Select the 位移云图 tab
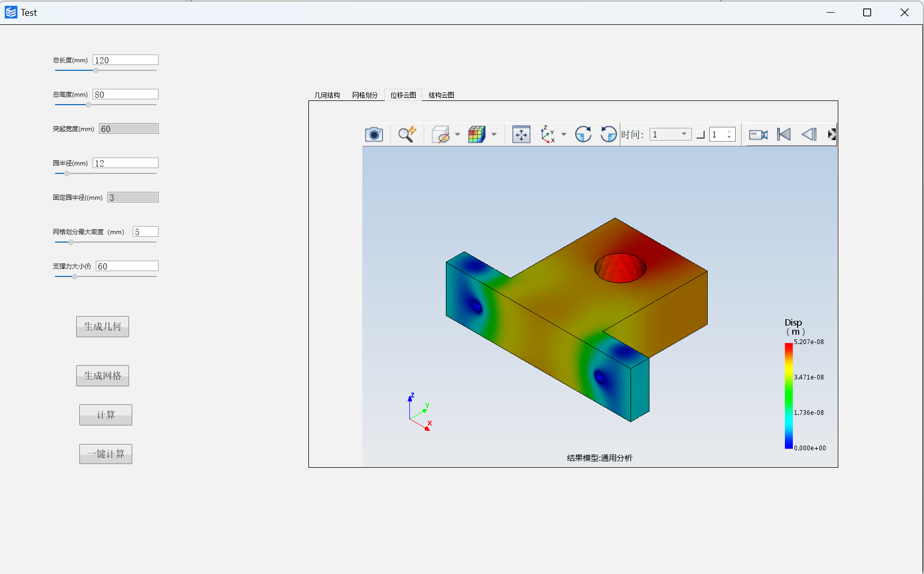This screenshot has width=924, height=574. click(403, 95)
